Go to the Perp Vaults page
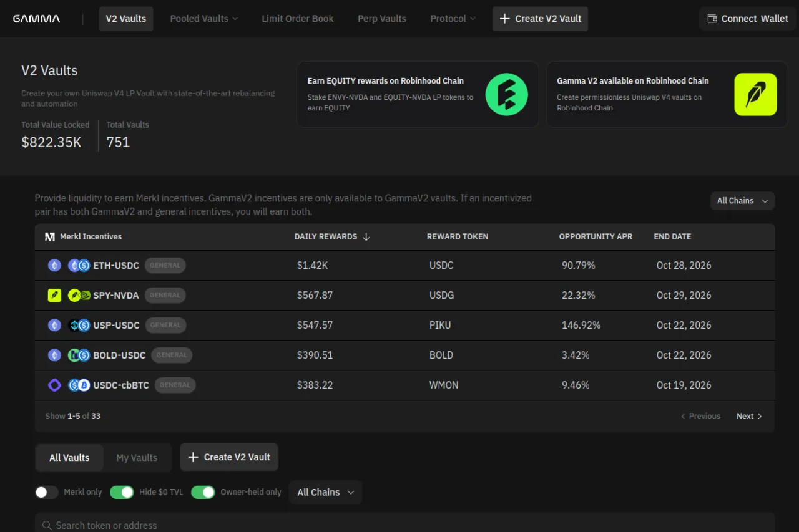 coord(382,19)
